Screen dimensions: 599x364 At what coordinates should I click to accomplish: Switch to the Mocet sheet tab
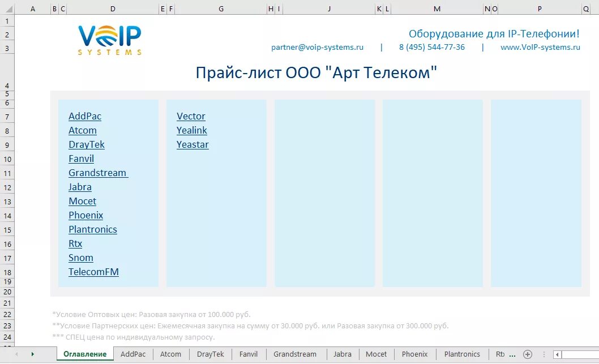tap(376, 354)
